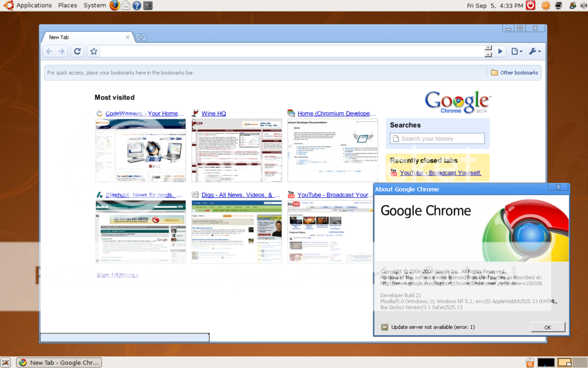Click the Digg page thumbnail
This screenshot has height=368, width=588.
tap(237, 232)
